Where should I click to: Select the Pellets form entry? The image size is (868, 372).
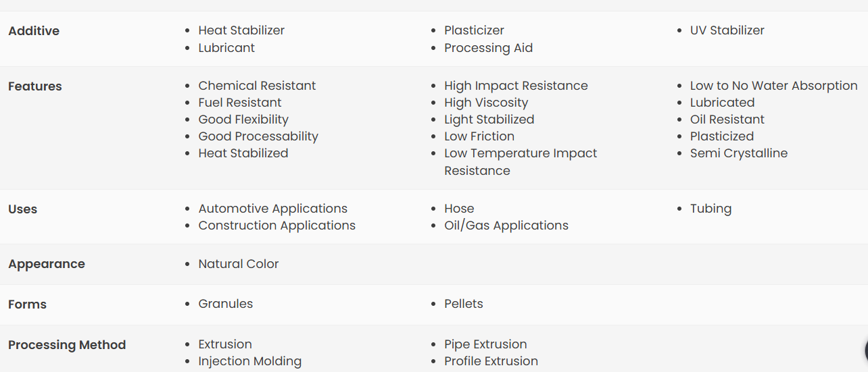(x=463, y=304)
